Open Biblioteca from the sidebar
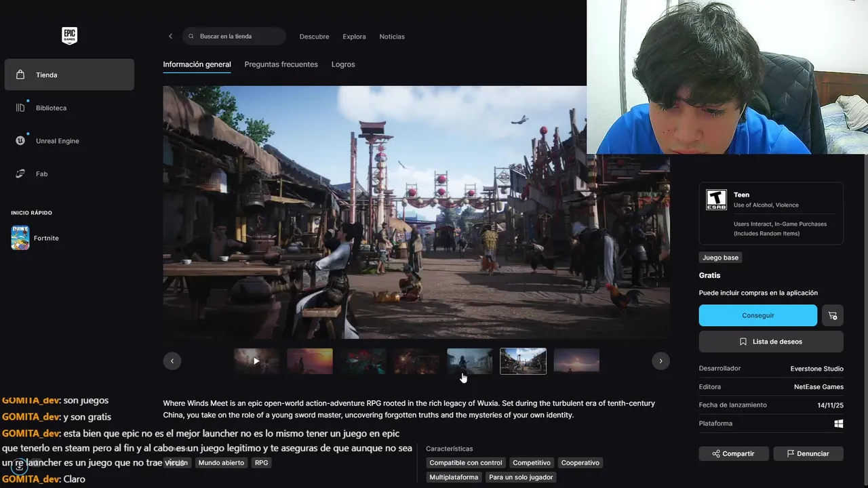This screenshot has height=488, width=868. (69, 108)
